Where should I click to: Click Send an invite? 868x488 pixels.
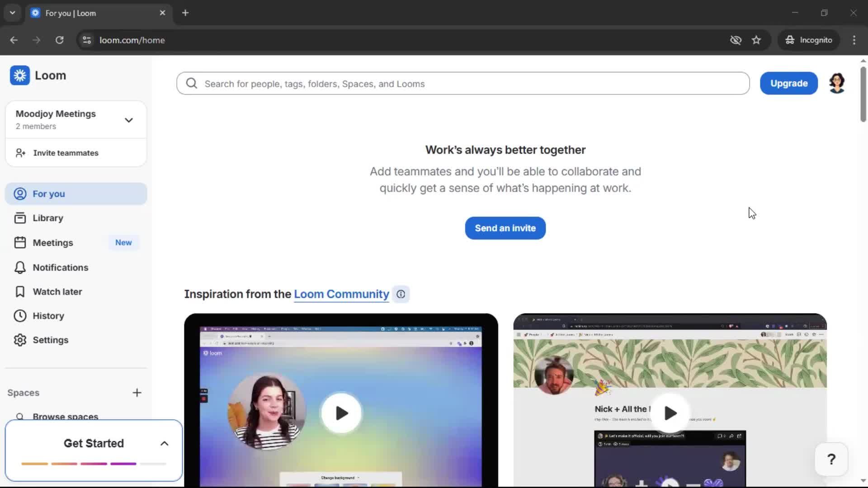505,228
